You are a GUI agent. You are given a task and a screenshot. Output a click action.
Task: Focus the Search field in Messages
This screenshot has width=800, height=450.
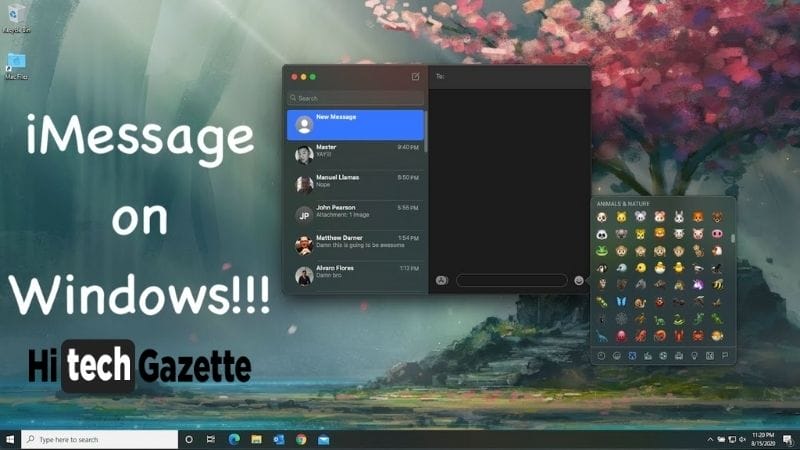point(356,98)
